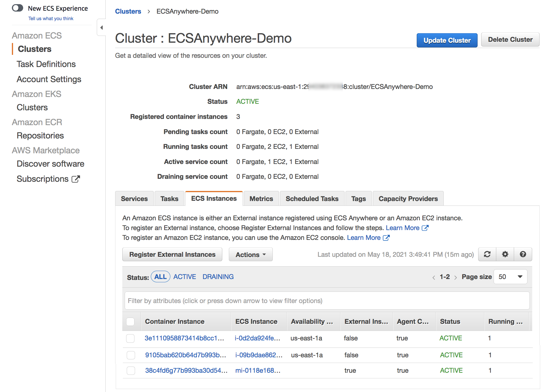Collapse the left navigation sidebar arrow
Screen dimensions: 550x392
pos(102,28)
